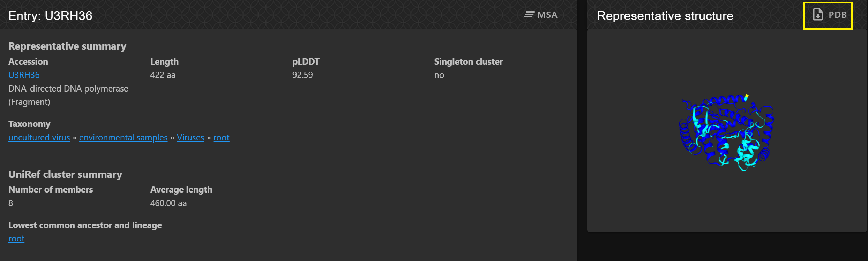The width and height of the screenshot is (868, 261).
Task: Click the average length value '460.00 aa'
Action: pyautogui.click(x=169, y=203)
